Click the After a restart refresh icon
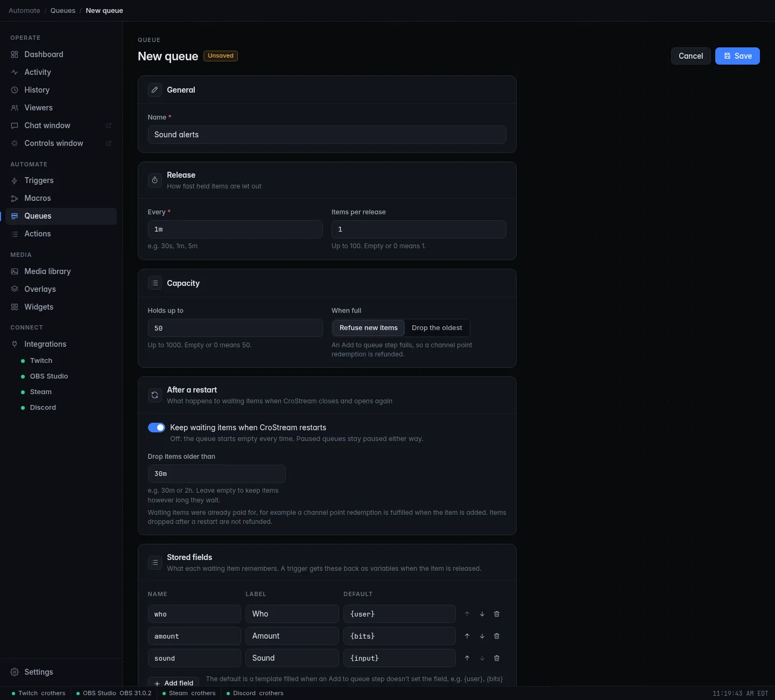775x700 pixels. [x=154, y=395]
